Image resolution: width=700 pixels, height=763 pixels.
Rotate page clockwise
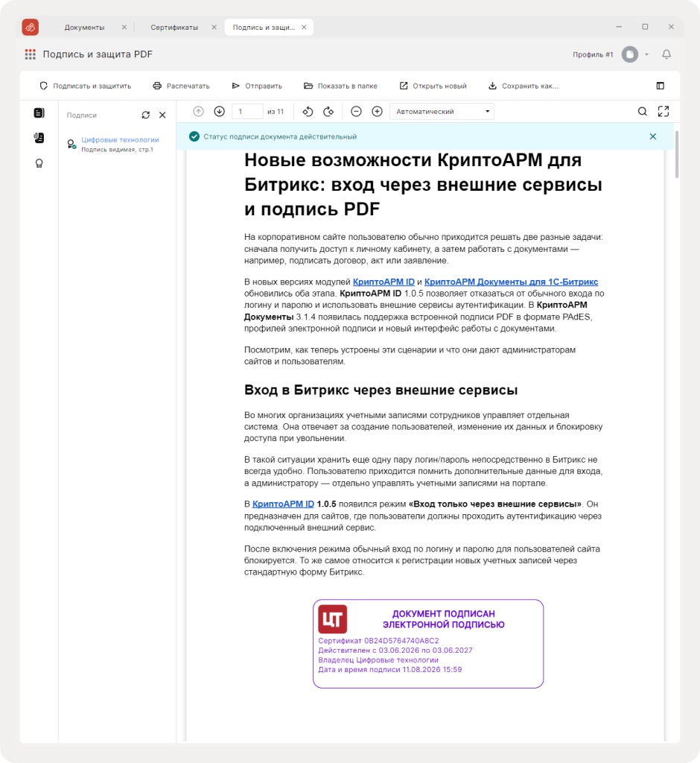pos(329,112)
